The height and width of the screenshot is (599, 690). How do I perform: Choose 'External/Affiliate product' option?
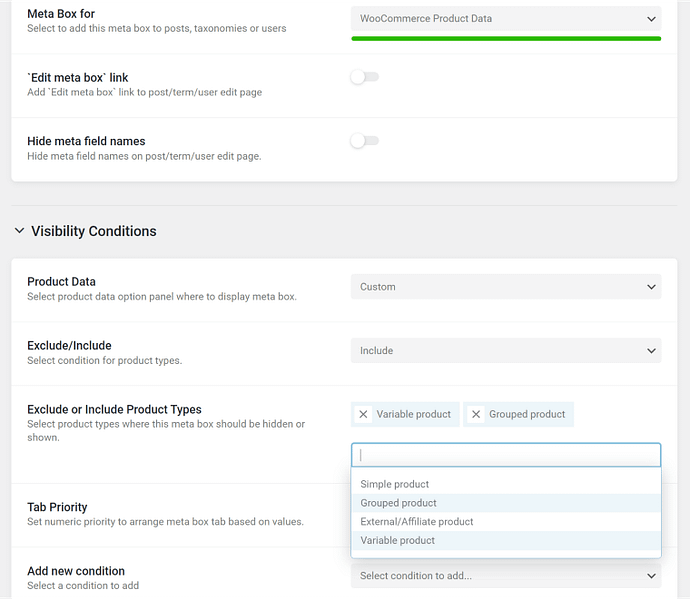[x=417, y=522]
